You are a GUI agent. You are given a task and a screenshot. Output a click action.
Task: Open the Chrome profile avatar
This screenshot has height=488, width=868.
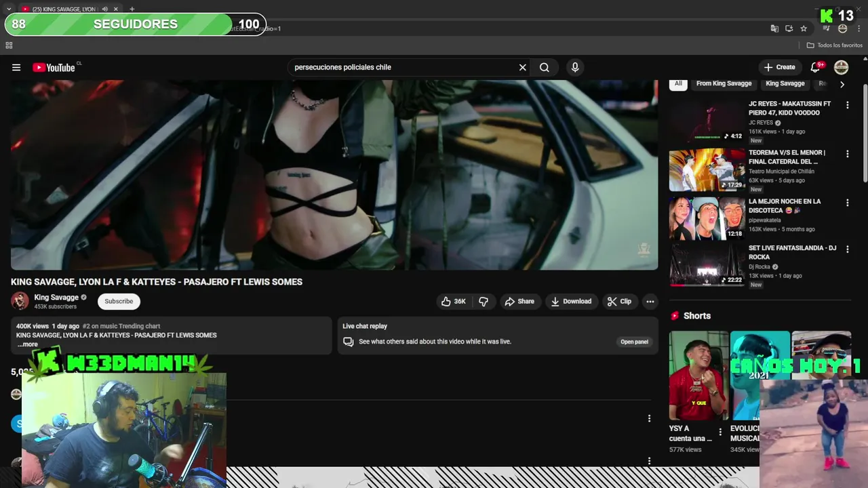tap(842, 28)
